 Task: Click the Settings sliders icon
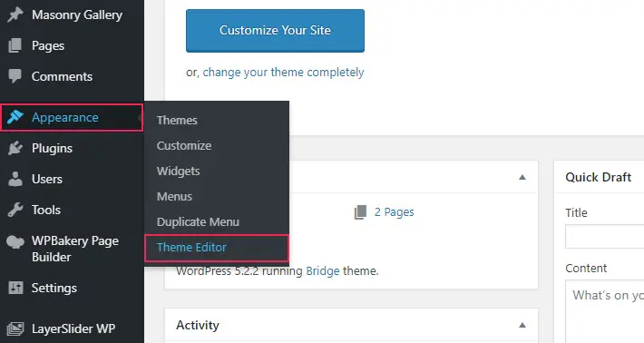pyautogui.click(x=15, y=288)
